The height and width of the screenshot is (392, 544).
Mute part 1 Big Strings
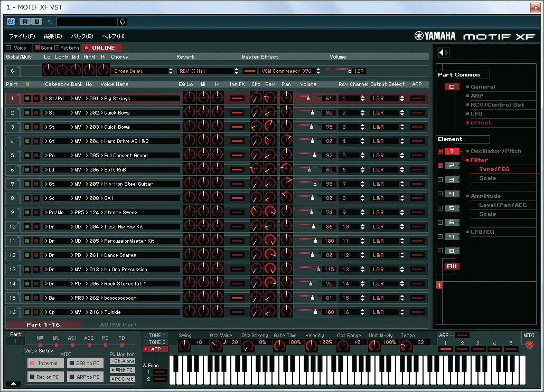click(x=27, y=99)
